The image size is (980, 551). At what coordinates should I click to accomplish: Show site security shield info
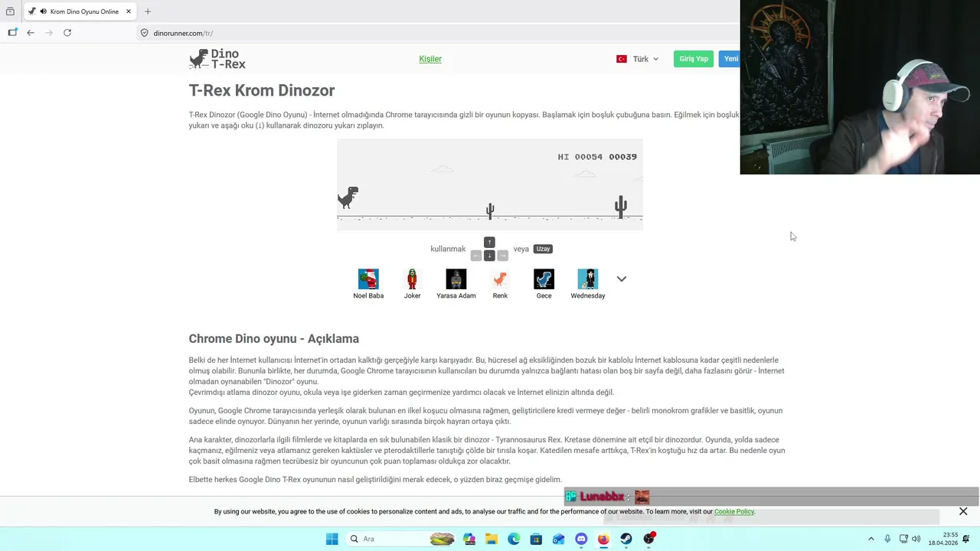(144, 33)
